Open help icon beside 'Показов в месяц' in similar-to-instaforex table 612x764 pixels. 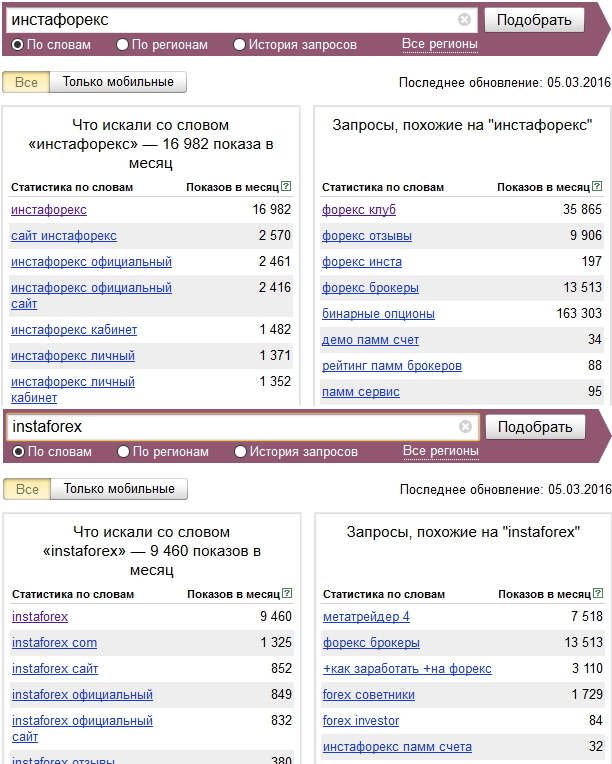pos(598,593)
